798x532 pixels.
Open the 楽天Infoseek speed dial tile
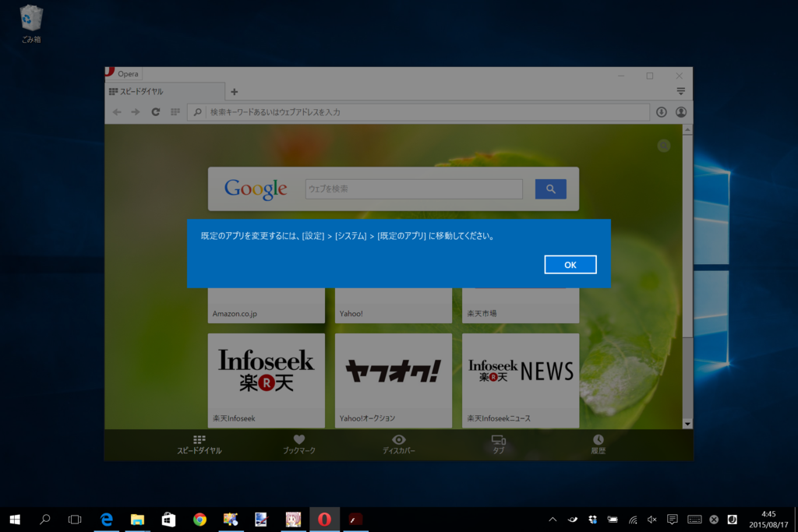pos(267,380)
